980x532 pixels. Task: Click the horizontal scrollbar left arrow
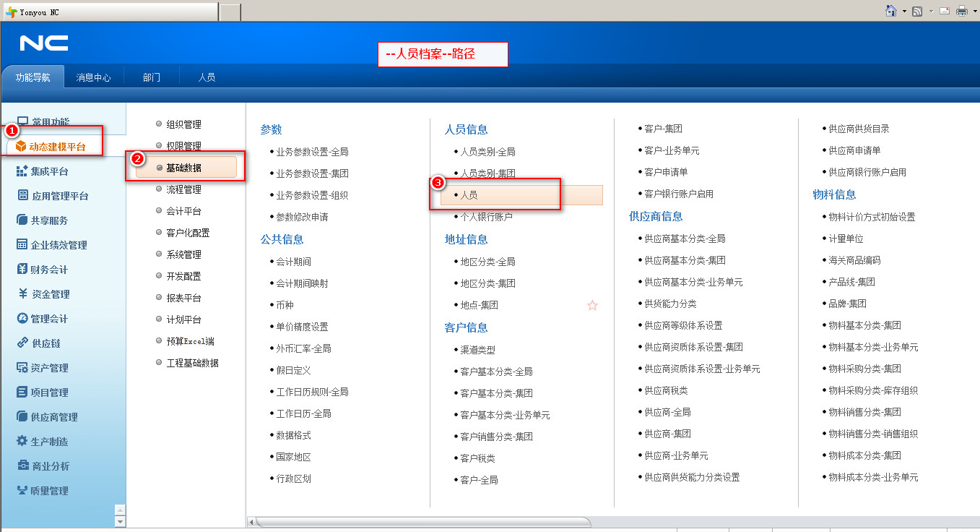pos(251,522)
